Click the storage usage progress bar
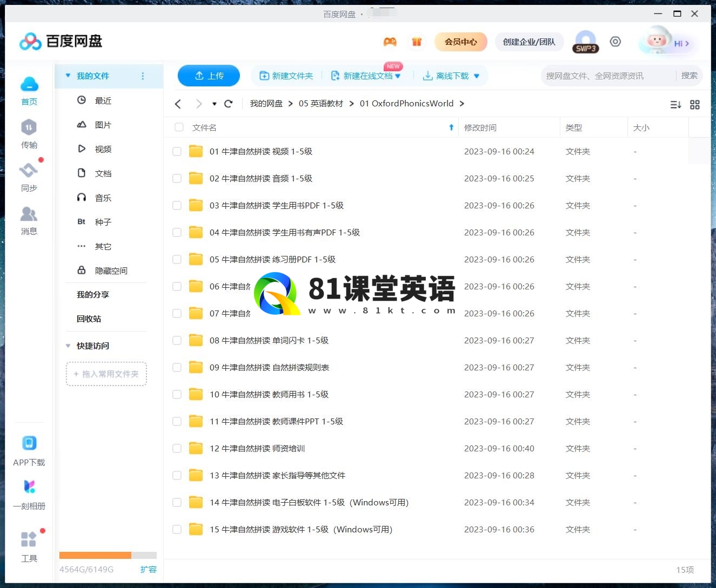This screenshot has width=716, height=588. [x=108, y=555]
